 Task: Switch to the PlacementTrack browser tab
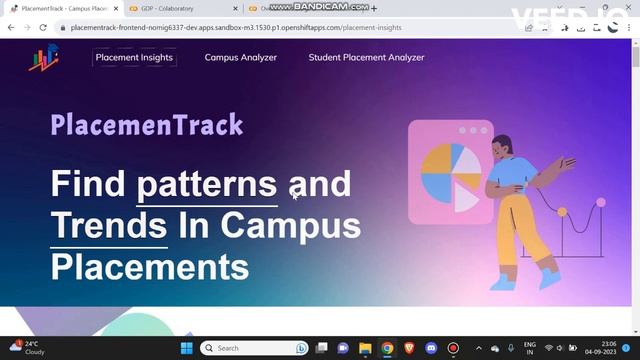pyautogui.click(x=63, y=8)
